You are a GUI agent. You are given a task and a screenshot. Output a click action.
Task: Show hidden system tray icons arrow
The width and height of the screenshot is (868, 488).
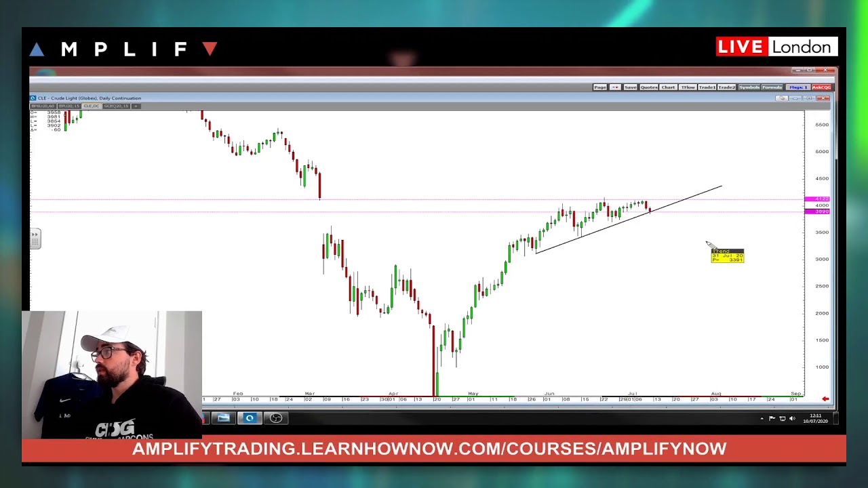pos(762,419)
